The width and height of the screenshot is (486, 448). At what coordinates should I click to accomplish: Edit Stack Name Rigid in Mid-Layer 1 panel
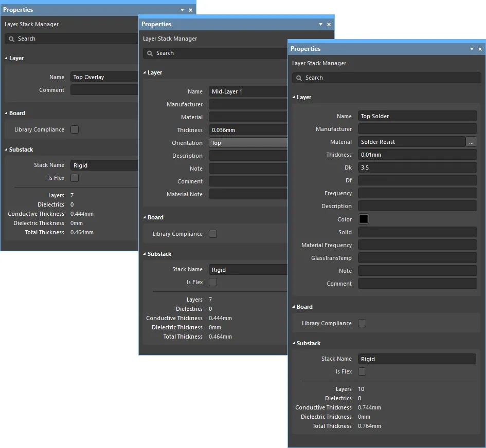[248, 270]
